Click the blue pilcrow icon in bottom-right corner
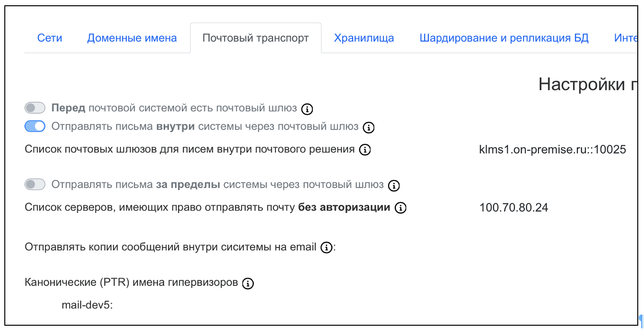Image resolution: width=644 pixels, height=331 pixels. [x=641, y=320]
